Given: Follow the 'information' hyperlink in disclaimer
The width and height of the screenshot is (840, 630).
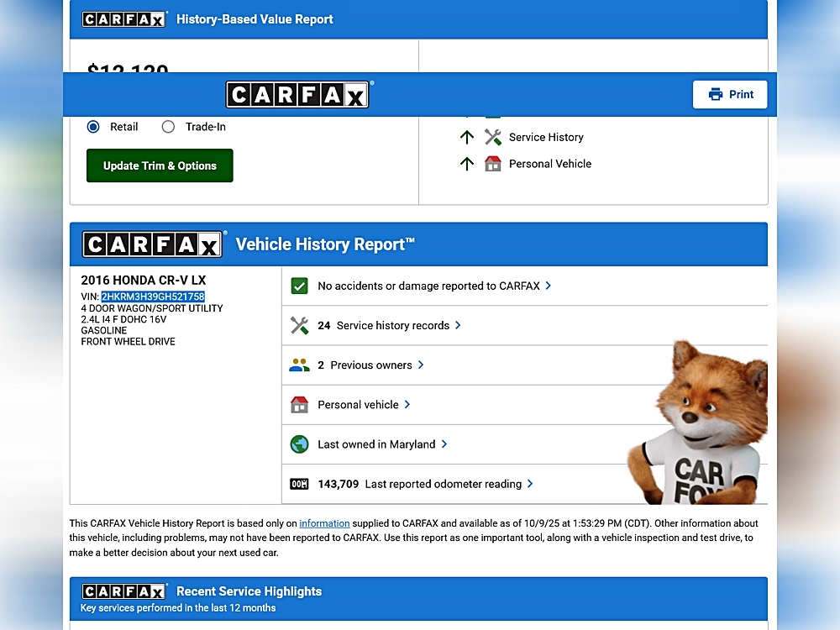Looking at the screenshot, I should coord(324,523).
